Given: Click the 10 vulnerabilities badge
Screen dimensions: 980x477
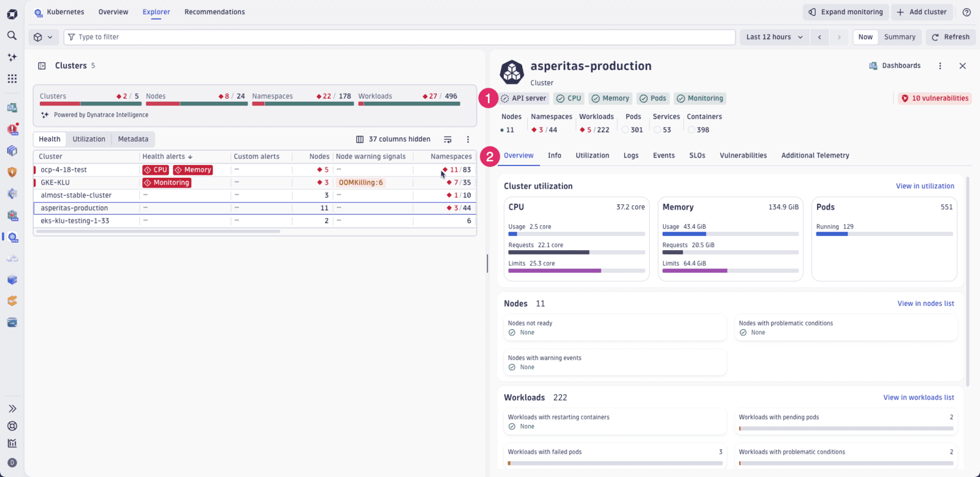Looking at the screenshot, I should [935, 98].
